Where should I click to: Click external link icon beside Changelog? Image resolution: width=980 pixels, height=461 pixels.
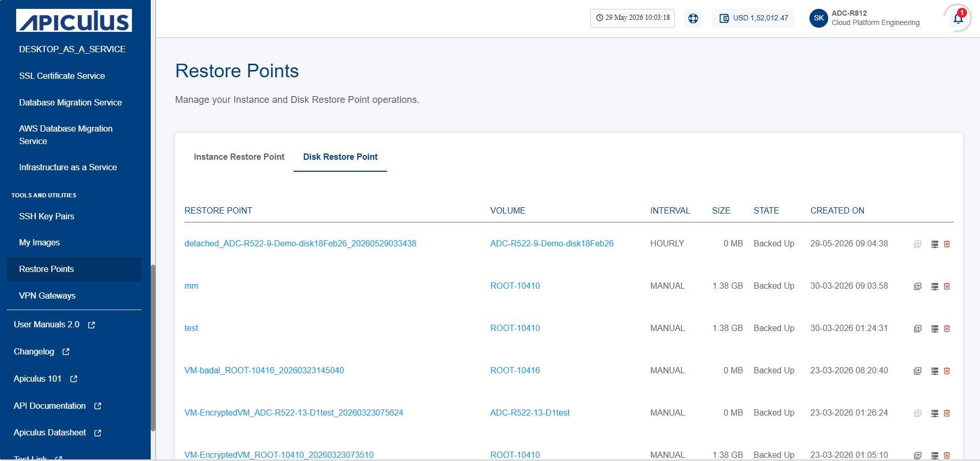[x=66, y=352]
